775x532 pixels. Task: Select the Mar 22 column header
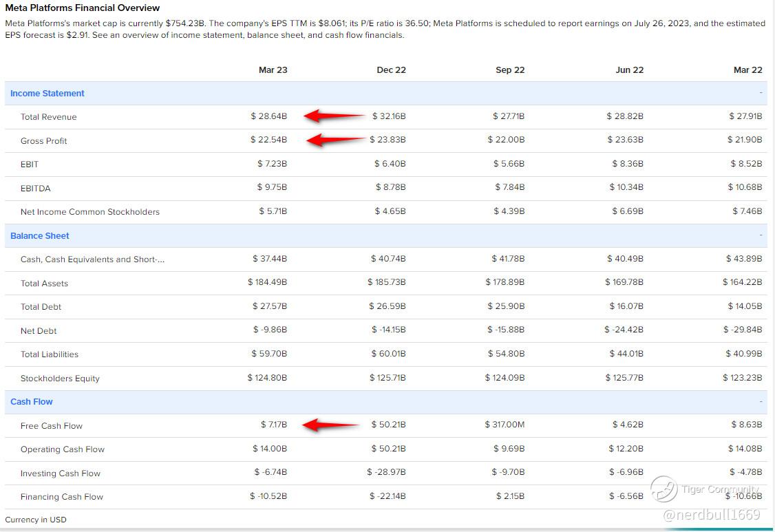748,70
